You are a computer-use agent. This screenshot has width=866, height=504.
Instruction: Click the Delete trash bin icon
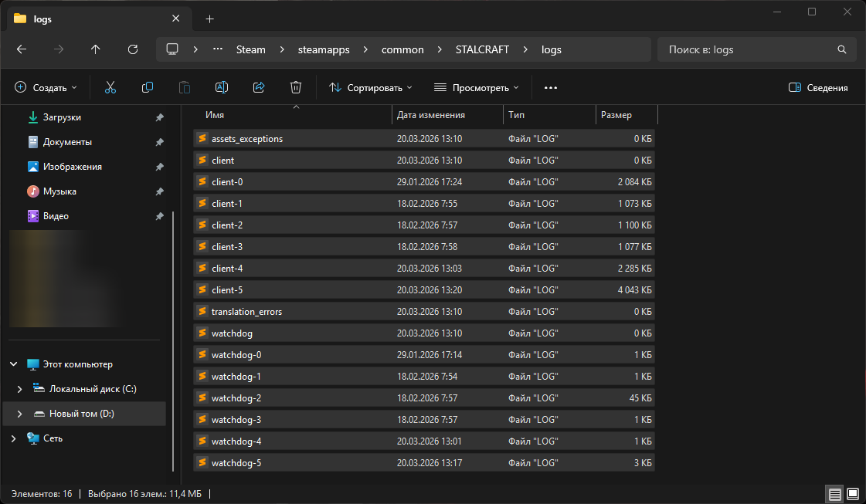point(295,88)
